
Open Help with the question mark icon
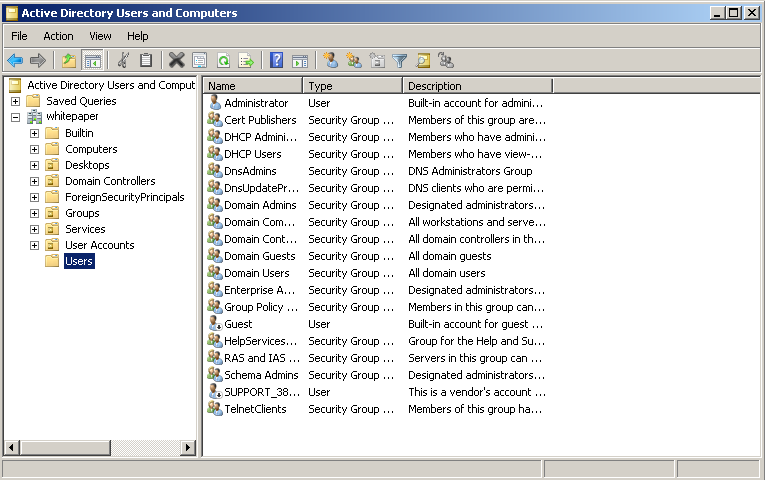coord(276,61)
